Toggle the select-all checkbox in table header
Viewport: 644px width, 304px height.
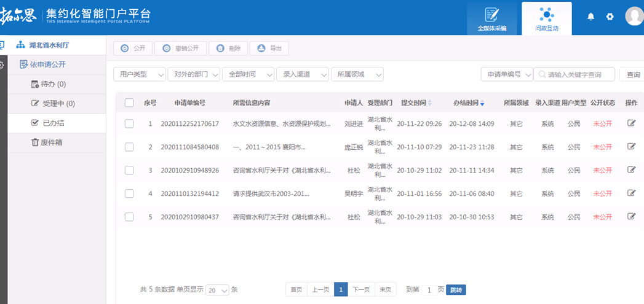tap(129, 103)
